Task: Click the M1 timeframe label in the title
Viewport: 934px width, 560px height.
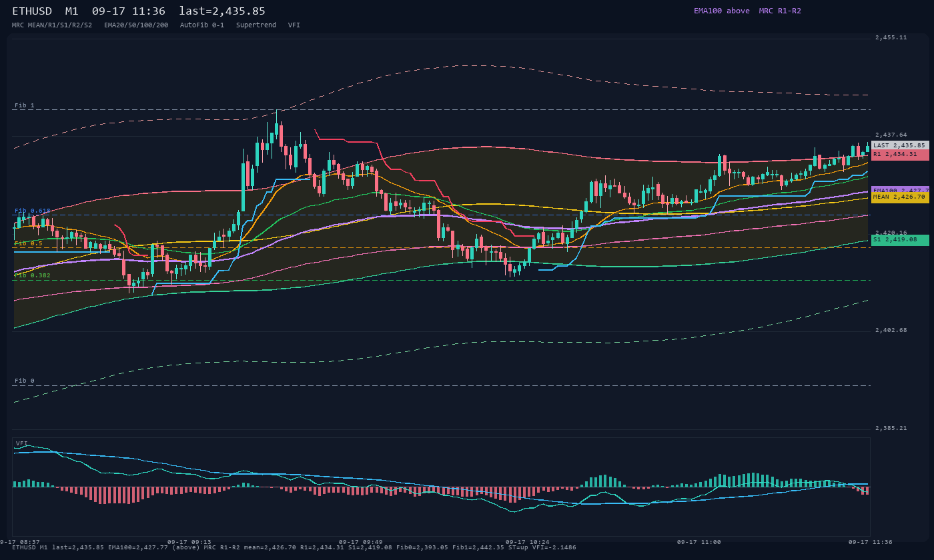Action: tap(72, 11)
